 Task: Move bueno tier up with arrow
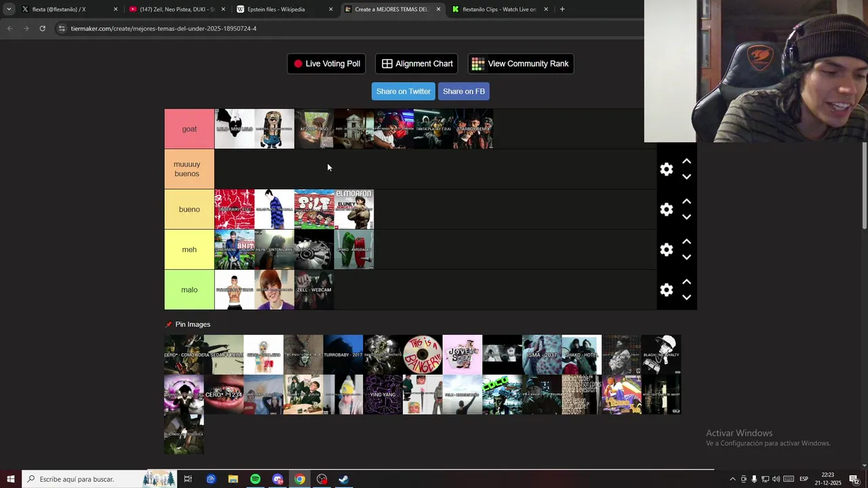click(x=686, y=201)
